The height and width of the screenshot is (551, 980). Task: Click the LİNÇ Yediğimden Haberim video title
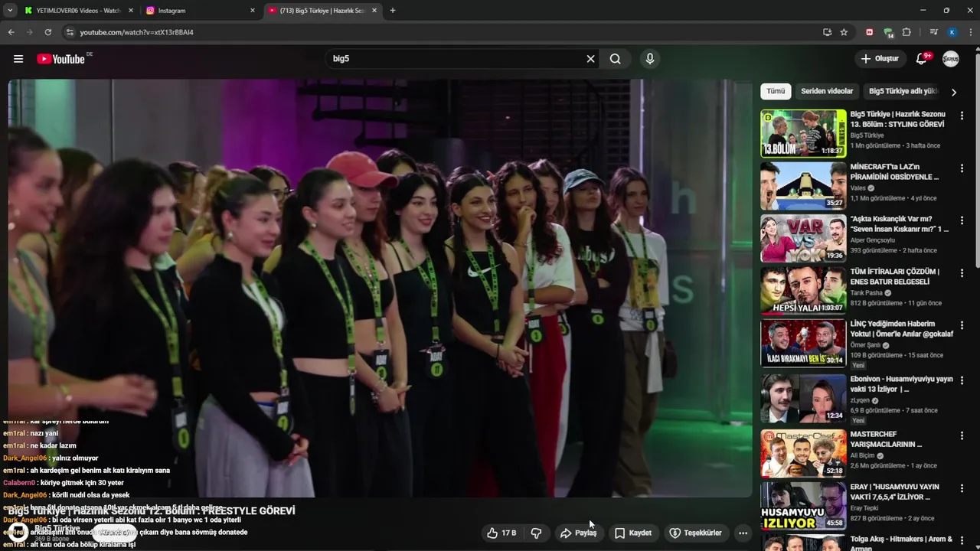(x=902, y=328)
